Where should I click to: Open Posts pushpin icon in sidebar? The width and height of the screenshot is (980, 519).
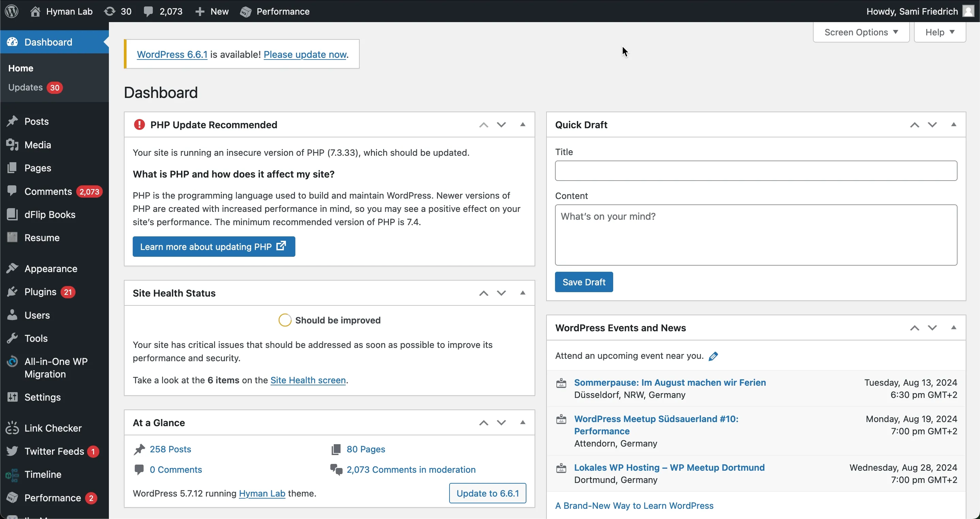coord(12,121)
